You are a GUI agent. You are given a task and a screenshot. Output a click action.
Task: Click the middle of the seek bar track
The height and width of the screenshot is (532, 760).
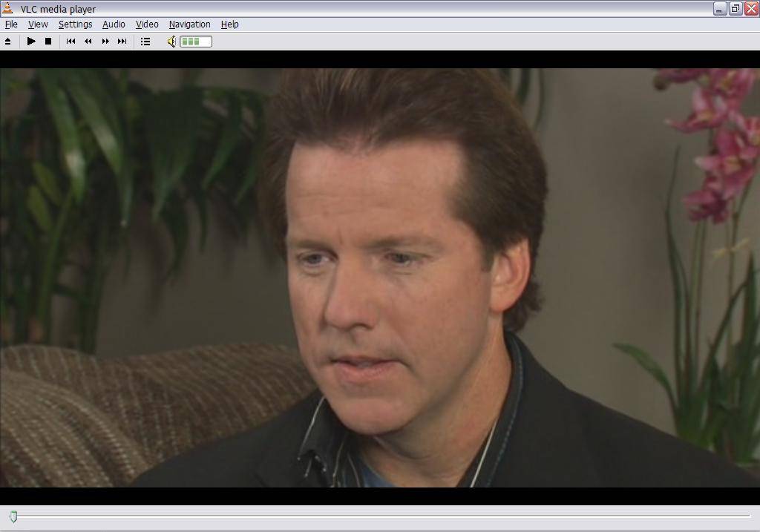coord(380,516)
